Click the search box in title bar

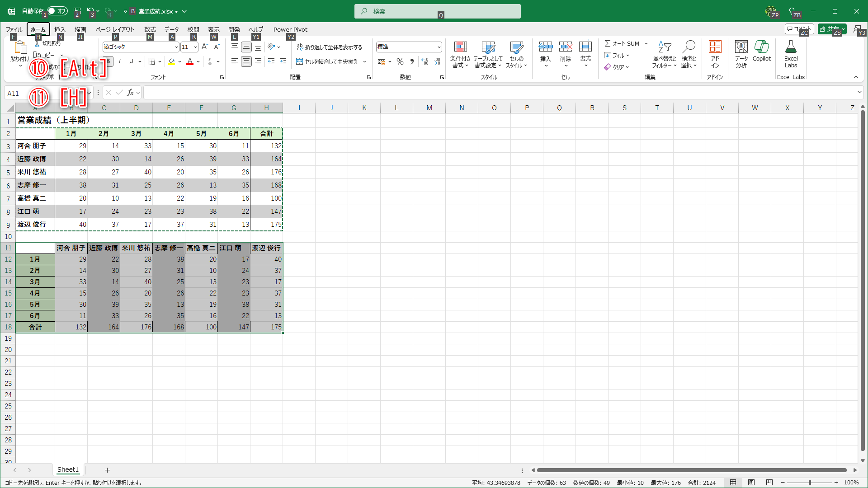click(437, 11)
